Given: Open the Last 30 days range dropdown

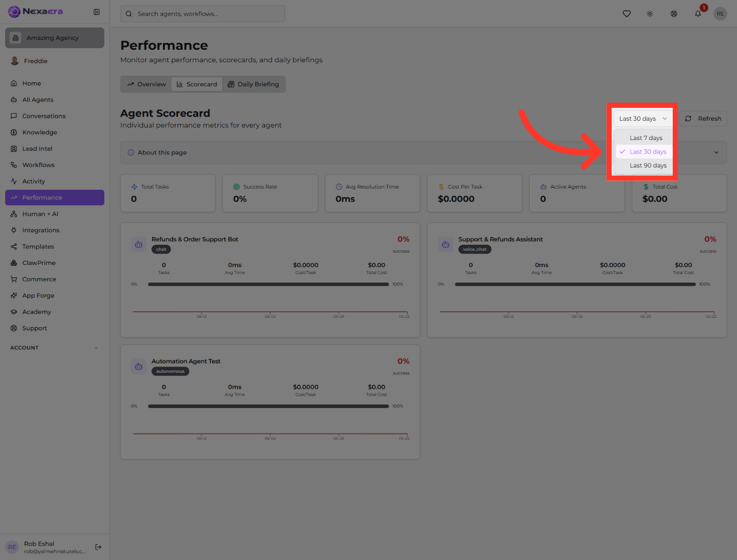Looking at the screenshot, I should 643,119.
